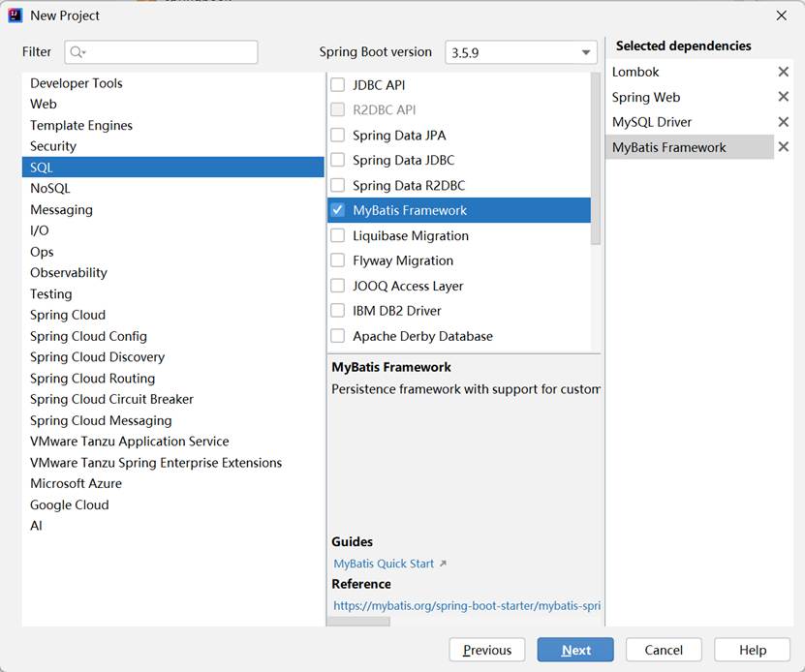Viewport: 805px width, 672px height.
Task: Select the Ops category
Action: tap(173, 252)
